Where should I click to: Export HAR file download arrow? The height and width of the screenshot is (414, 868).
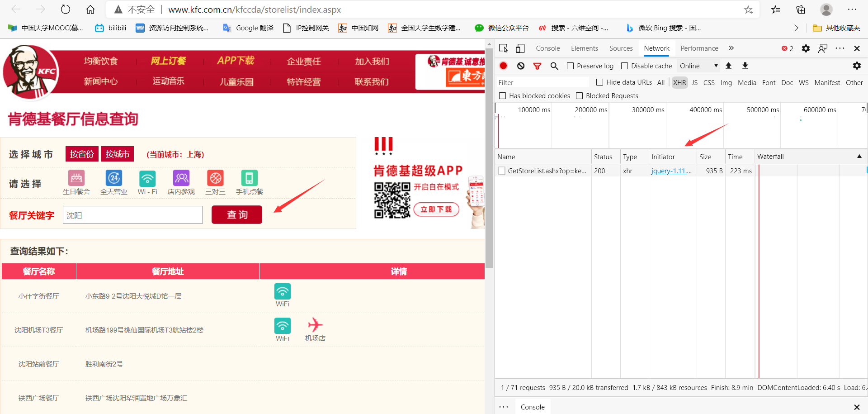click(x=745, y=66)
